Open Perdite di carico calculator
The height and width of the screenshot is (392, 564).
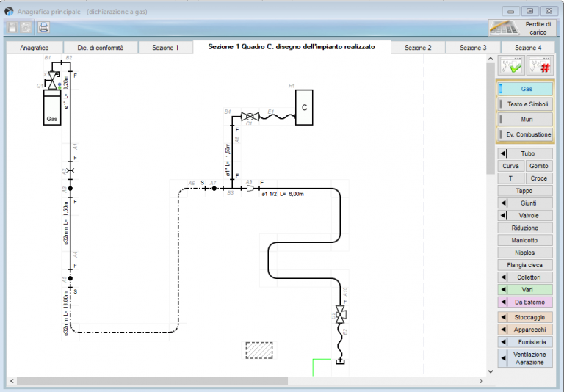point(524,28)
